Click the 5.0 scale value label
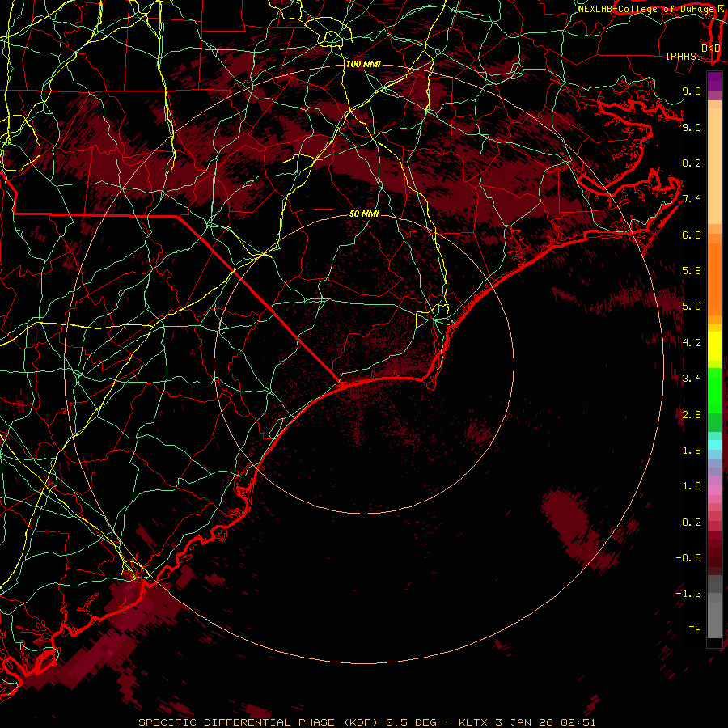 (692, 307)
